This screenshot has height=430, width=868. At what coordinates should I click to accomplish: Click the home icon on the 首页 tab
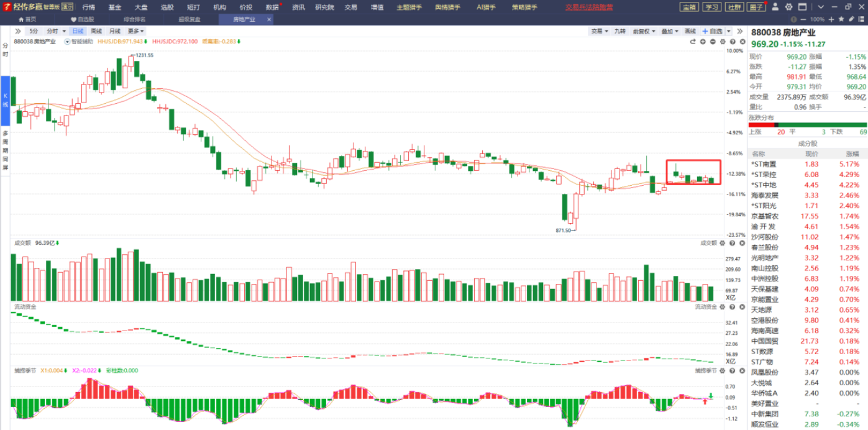tap(22, 19)
